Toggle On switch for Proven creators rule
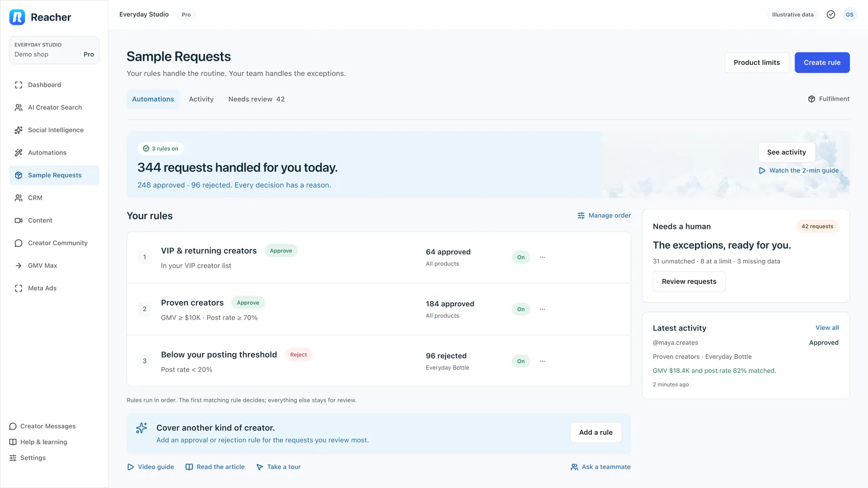The image size is (868, 488). (x=521, y=309)
